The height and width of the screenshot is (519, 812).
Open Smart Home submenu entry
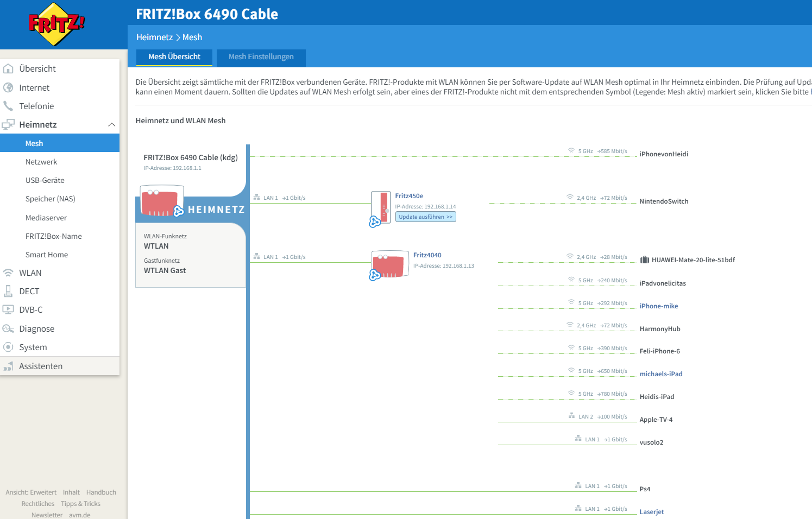(x=47, y=255)
